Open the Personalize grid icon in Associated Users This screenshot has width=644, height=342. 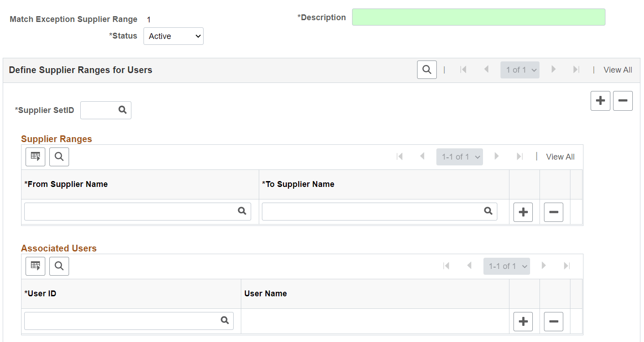point(35,266)
